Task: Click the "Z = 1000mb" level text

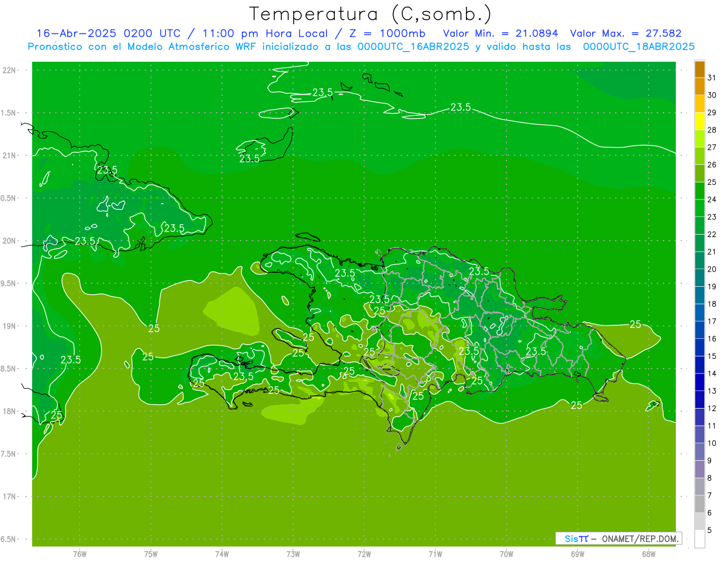Action: click(386, 33)
